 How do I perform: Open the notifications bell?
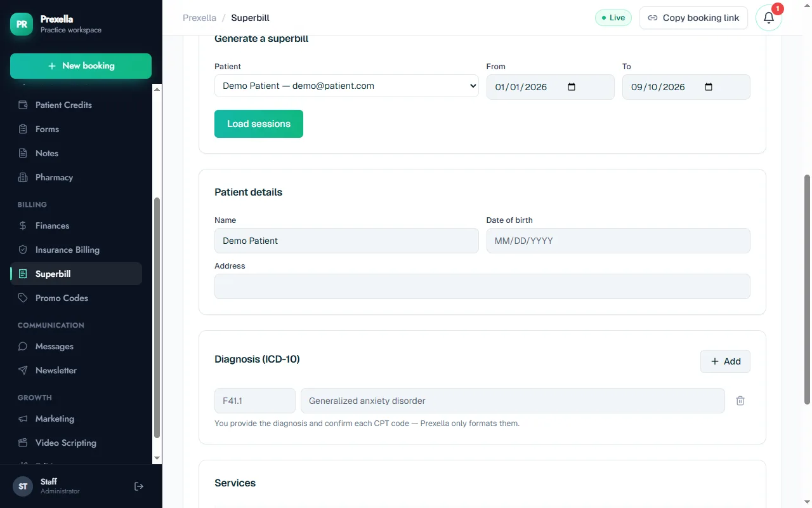point(769,18)
